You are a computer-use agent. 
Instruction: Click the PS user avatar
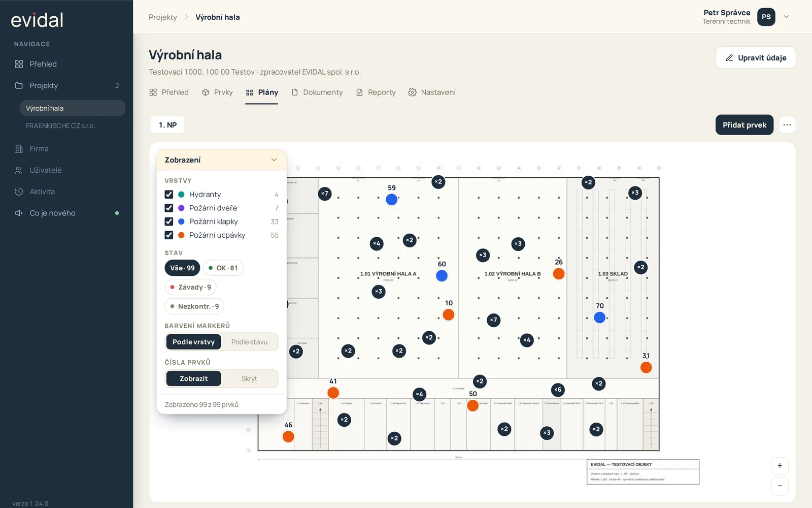(x=766, y=17)
